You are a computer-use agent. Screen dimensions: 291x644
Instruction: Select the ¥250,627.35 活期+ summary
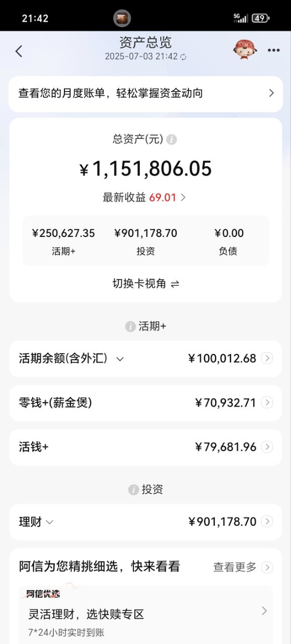63,242
